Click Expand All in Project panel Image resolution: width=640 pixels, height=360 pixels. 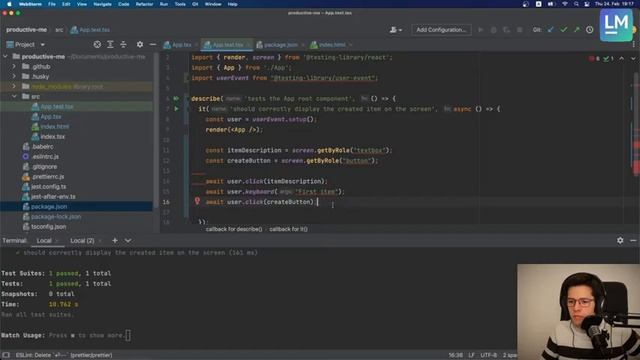click(110, 44)
